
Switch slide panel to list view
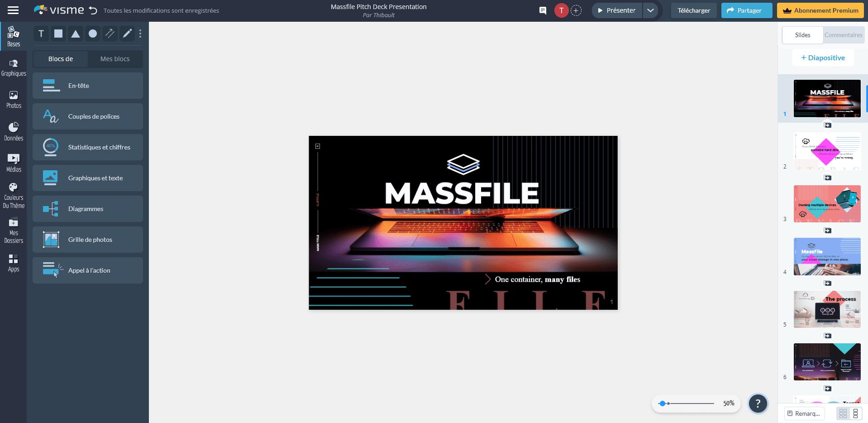click(x=856, y=413)
